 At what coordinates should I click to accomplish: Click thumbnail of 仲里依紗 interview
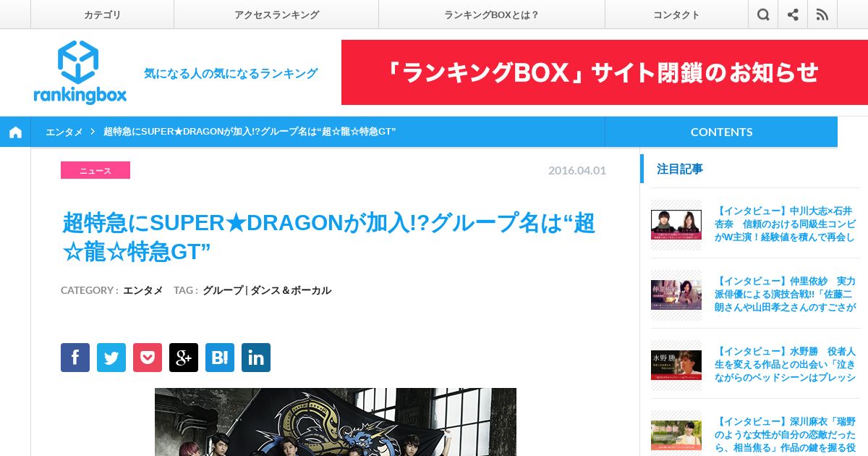click(x=676, y=295)
